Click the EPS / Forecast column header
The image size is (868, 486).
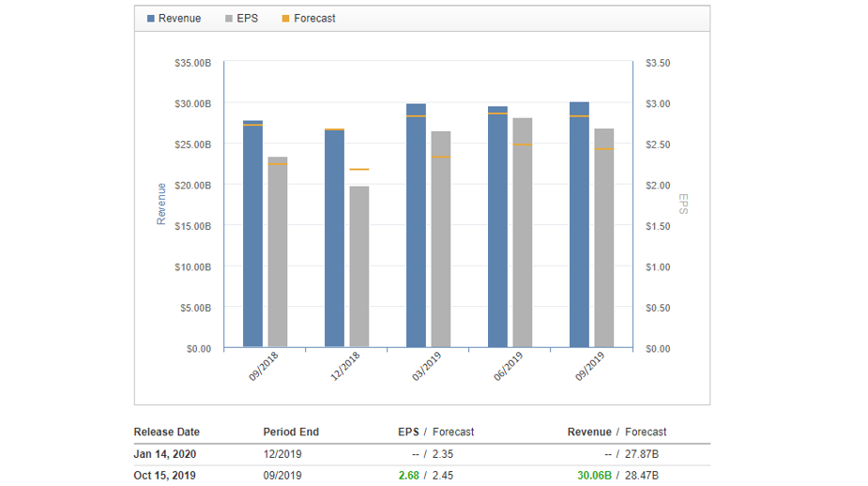tap(436, 433)
